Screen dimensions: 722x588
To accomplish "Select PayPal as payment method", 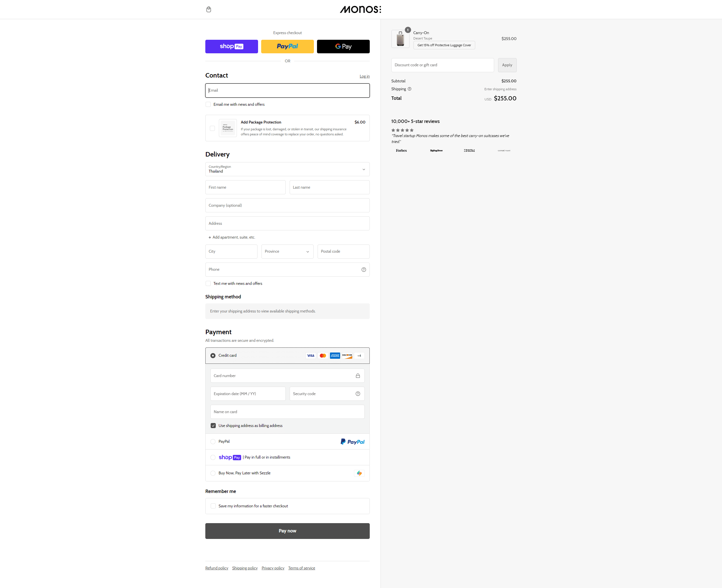I will (213, 441).
